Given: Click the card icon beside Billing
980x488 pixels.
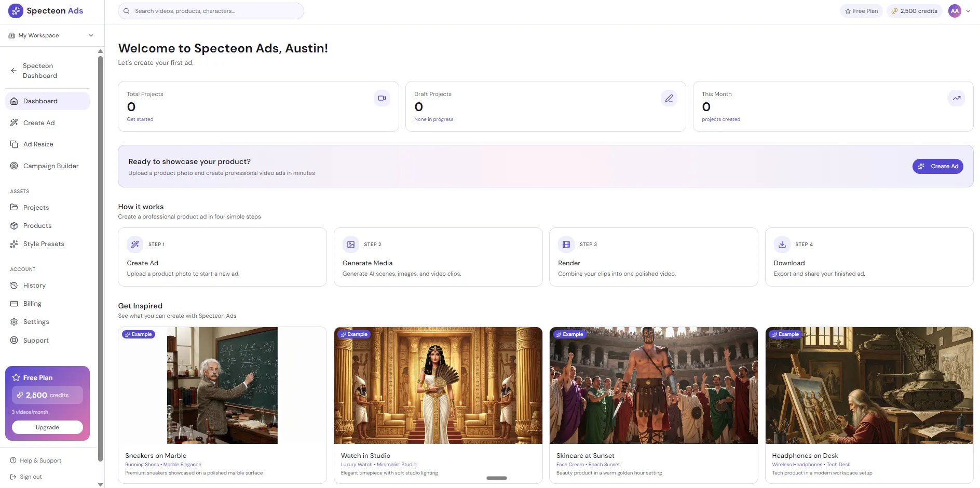Looking at the screenshot, I should (x=14, y=304).
